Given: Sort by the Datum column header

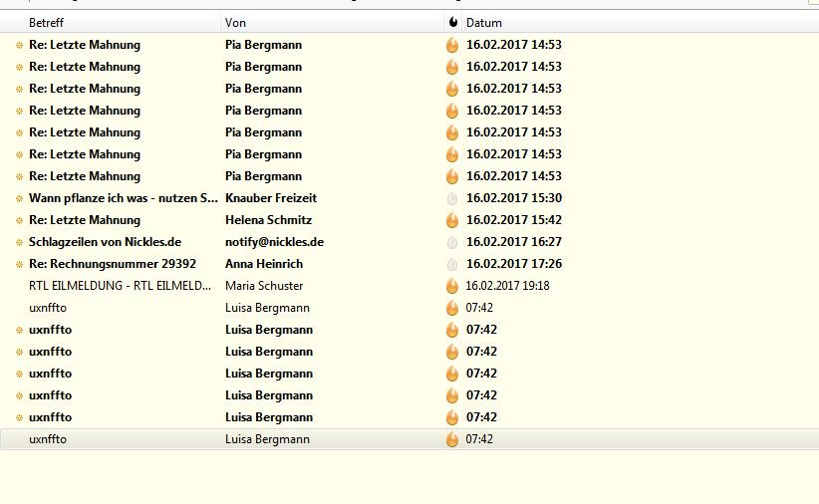Looking at the screenshot, I should click(x=483, y=23).
